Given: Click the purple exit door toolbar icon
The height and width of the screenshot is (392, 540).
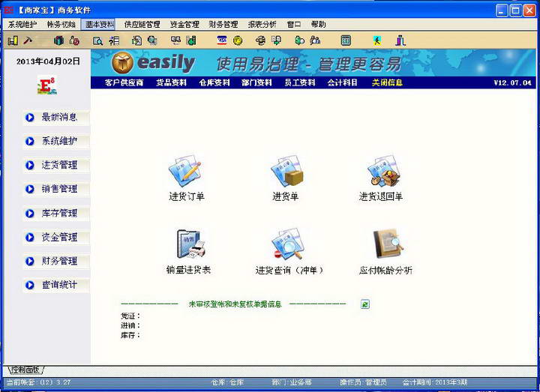Looking at the screenshot, I should click(400, 40).
